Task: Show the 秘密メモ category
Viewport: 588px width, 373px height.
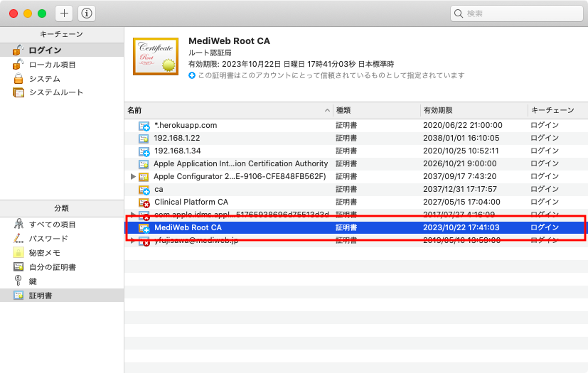Action: click(x=62, y=253)
